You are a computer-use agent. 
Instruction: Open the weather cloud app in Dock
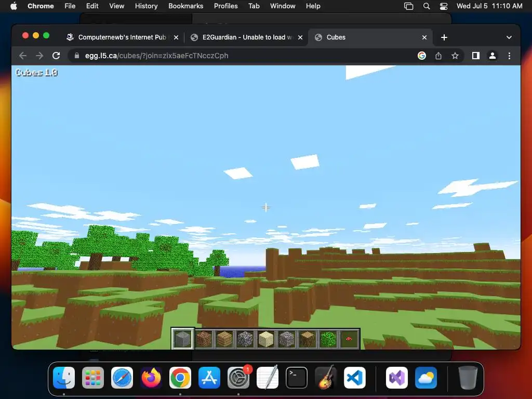point(426,378)
